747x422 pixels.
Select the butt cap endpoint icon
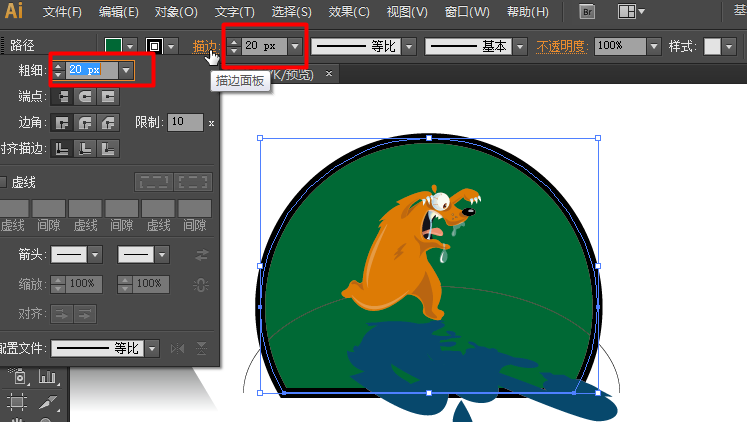point(62,97)
